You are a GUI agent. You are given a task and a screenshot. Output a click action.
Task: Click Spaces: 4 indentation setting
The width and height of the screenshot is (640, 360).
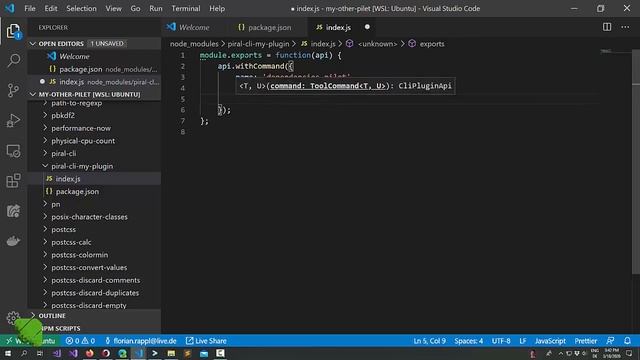(x=469, y=340)
